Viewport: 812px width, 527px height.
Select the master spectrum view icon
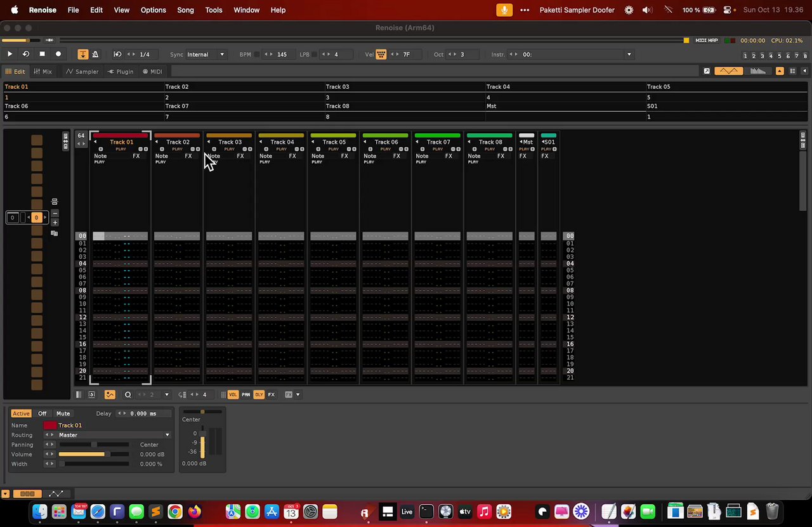757,71
